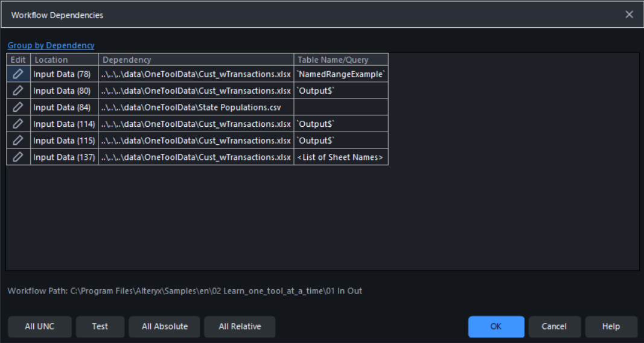Click the Cust_wTransactions.xlsx path for Input Data (137)
Image resolution: width=644 pixels, height=343 pixels.
pyautogui.click(x=196, y=157)
